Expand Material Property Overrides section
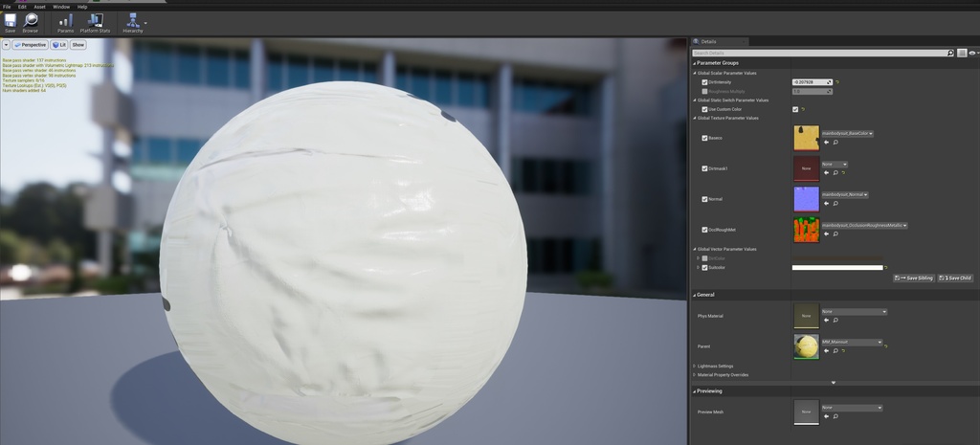 pos(695,375)
